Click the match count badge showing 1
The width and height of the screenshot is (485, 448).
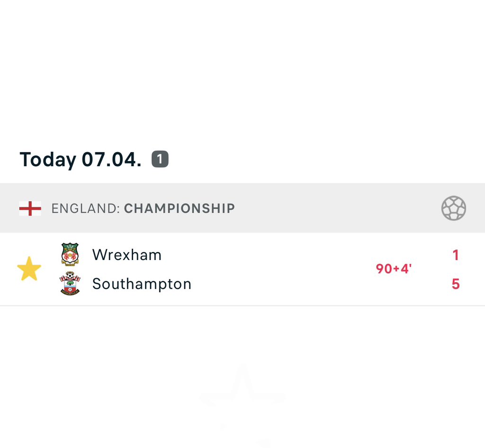(x=160, y=160)
